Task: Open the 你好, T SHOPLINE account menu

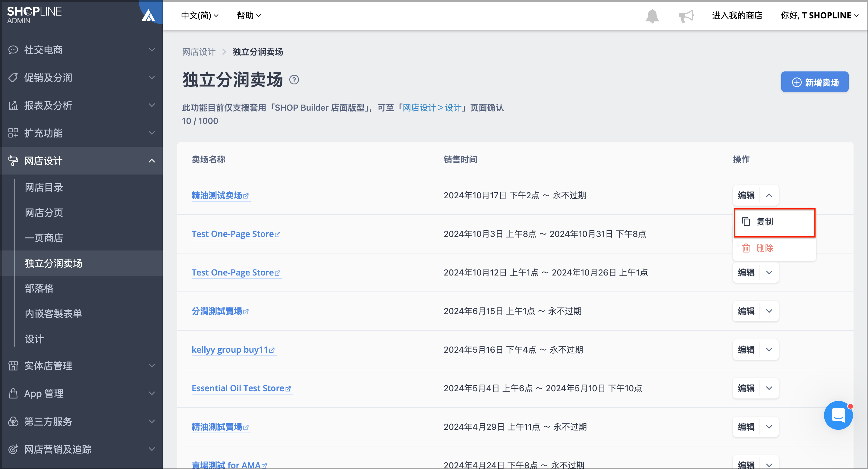Action: 819,15
